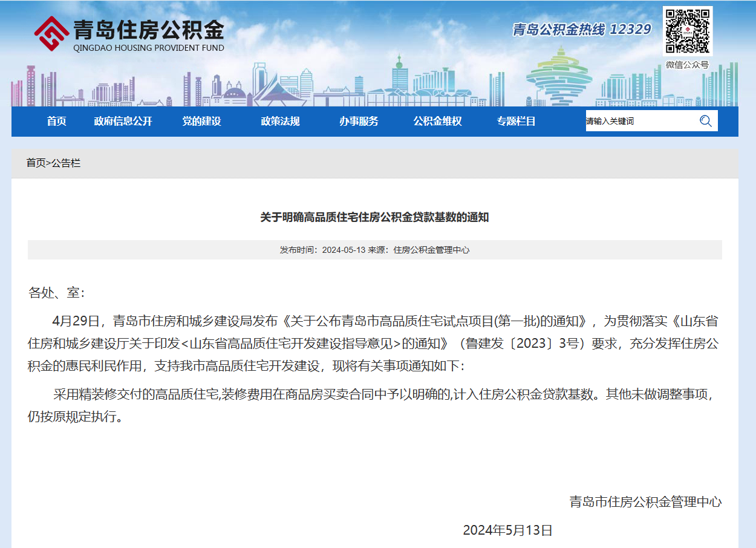The image size is (756, 548).
Task: Click the 2024年5月13日 date at the bottom
Action: (507, 530)
